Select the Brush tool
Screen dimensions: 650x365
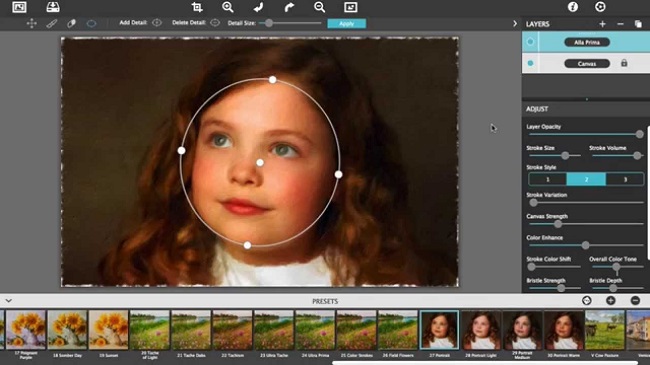click(51, 23)
